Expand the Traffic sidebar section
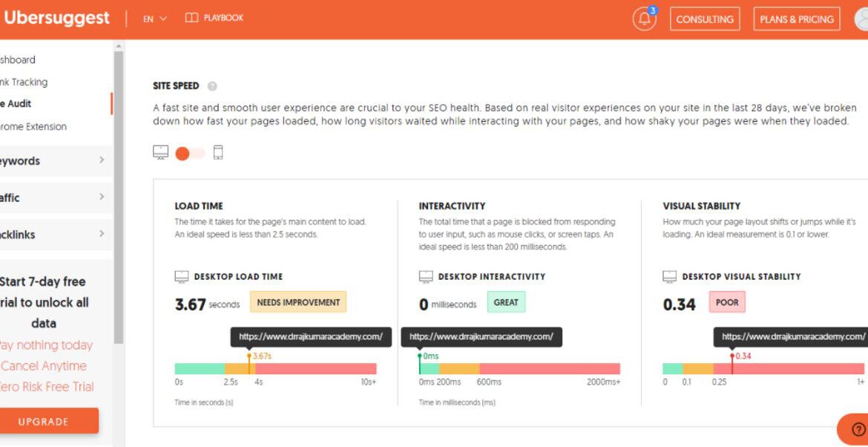Image resolution: width=868 pixels, height=447 pixels. tap(52, 198)
